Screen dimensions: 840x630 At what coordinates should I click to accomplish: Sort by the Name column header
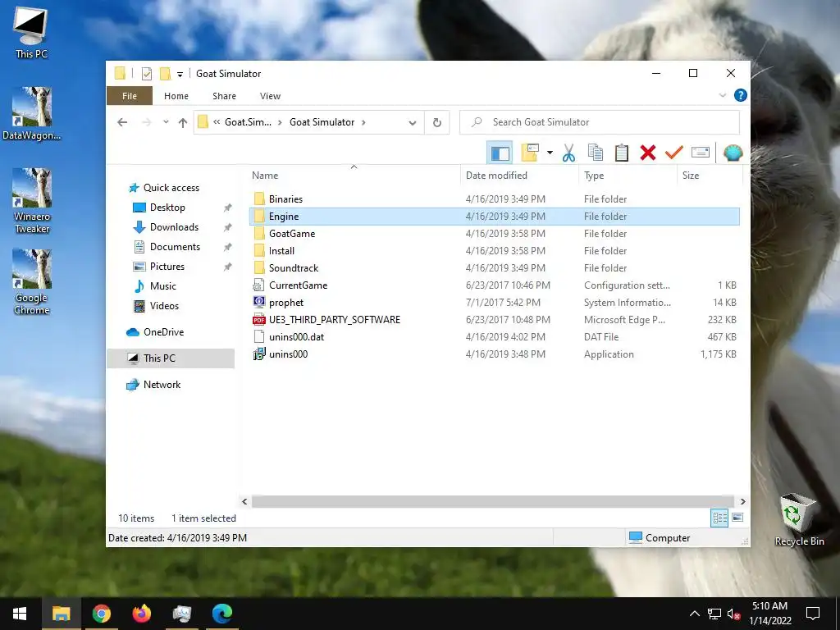[265, 176]
